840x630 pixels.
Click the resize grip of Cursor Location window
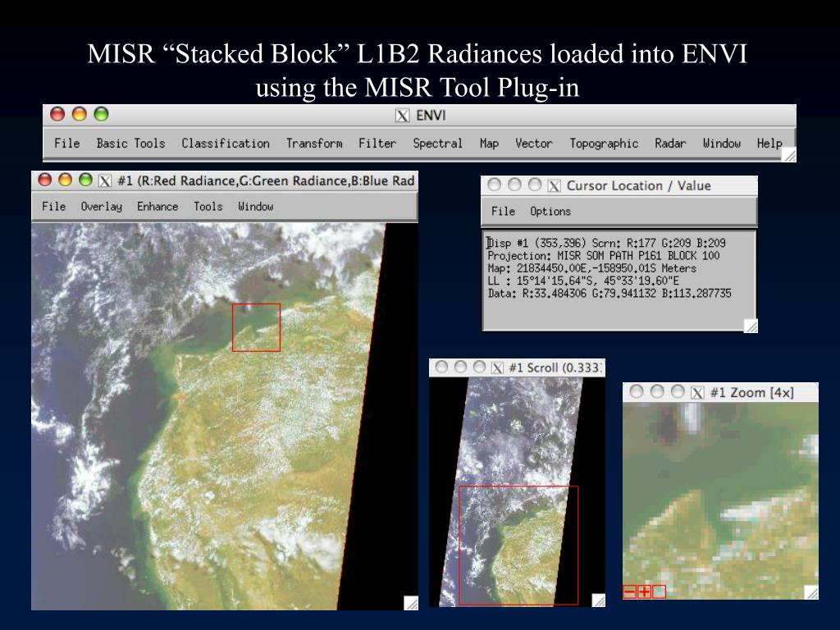(x=751, y=326)
